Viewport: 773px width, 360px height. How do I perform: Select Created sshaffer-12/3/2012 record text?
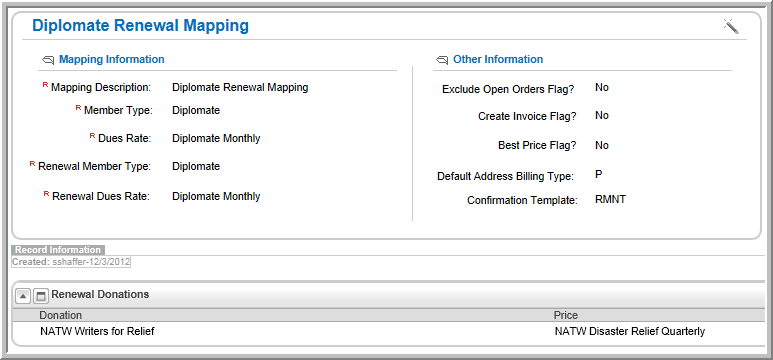coord(71,262)
